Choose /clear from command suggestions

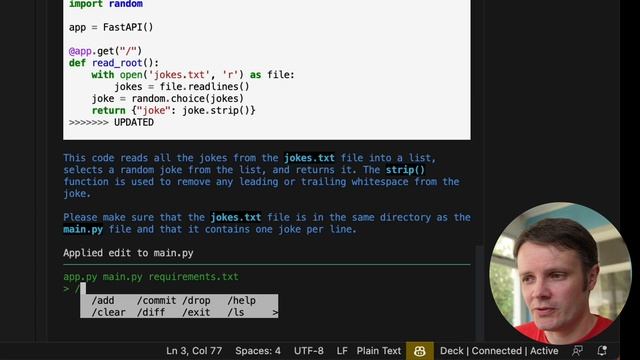tap(109, 312)
